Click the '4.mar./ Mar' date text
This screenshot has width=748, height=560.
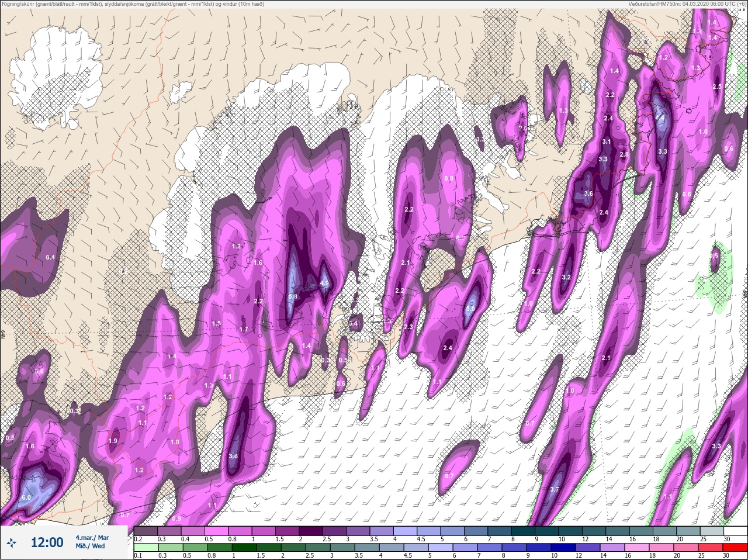point(92,537)
